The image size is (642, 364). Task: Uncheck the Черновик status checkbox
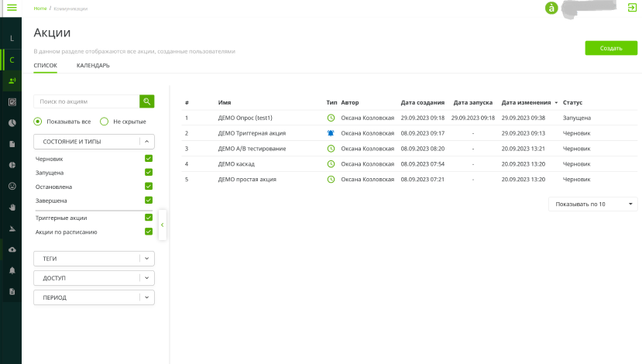149,159
